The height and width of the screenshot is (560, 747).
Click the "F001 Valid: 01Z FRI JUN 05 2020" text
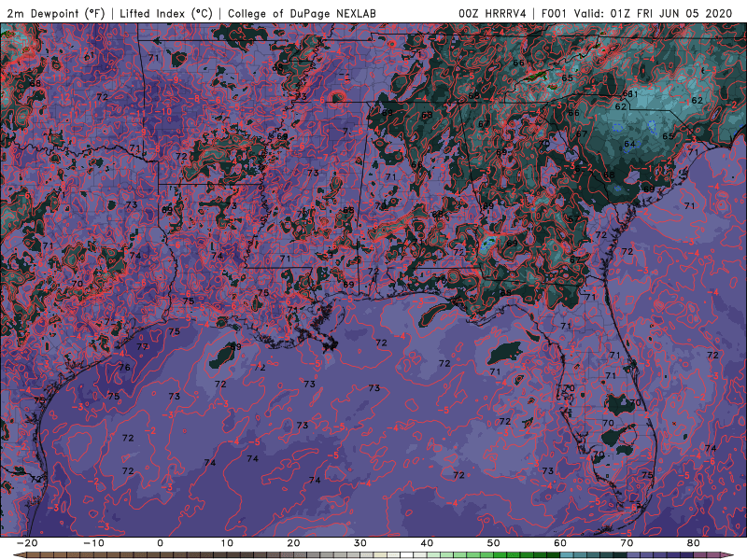(x=637, y=14)
